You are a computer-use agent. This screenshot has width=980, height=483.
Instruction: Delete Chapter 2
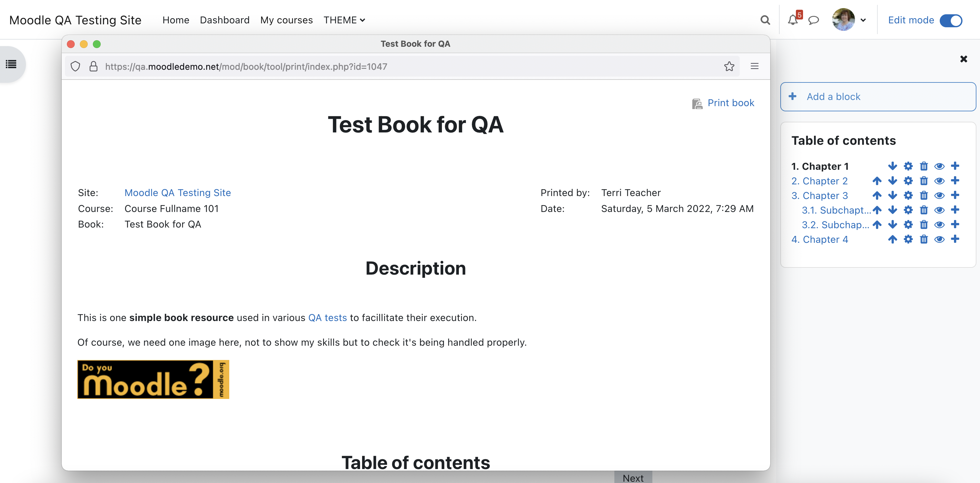click(924, 181)
